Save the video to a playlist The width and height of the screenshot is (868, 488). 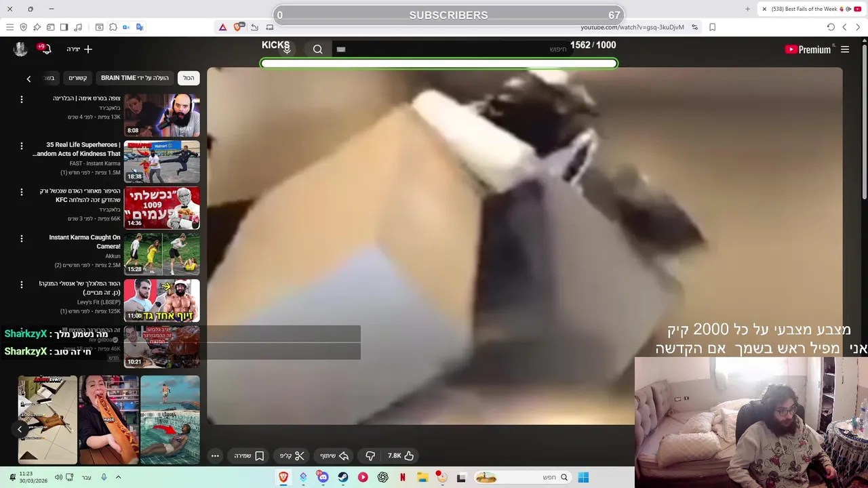249,455
